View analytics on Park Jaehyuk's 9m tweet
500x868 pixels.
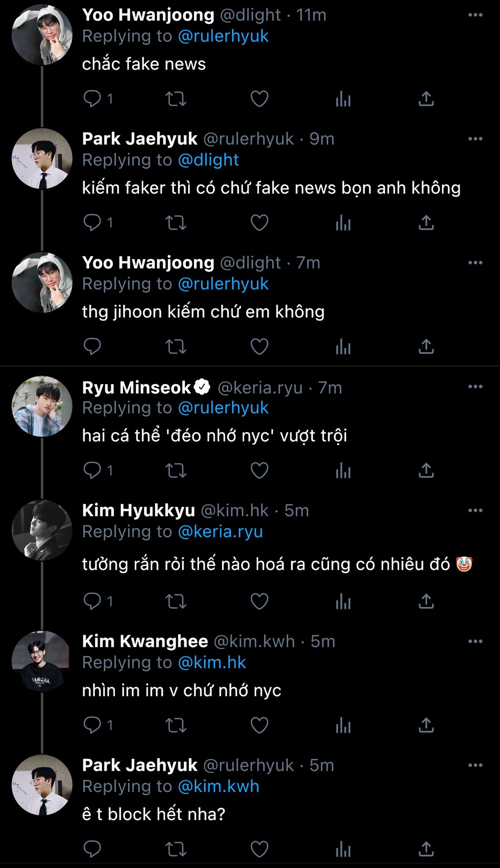pyautogui.click(x=343, y=222)
